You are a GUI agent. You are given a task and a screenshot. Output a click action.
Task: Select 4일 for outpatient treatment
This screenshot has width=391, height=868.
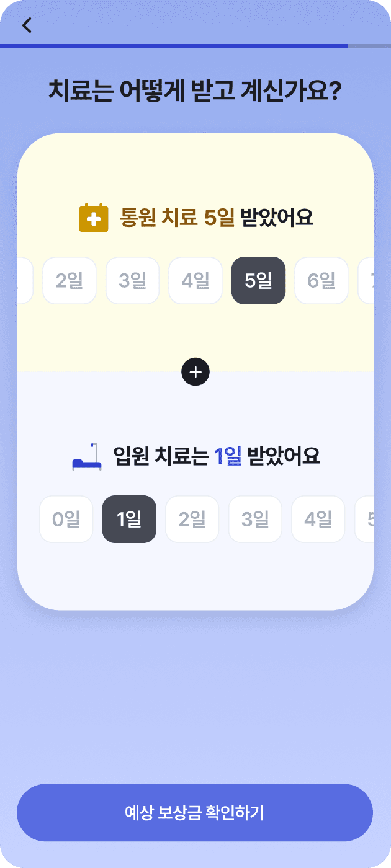pyautogui.click(x=195, y=281)
